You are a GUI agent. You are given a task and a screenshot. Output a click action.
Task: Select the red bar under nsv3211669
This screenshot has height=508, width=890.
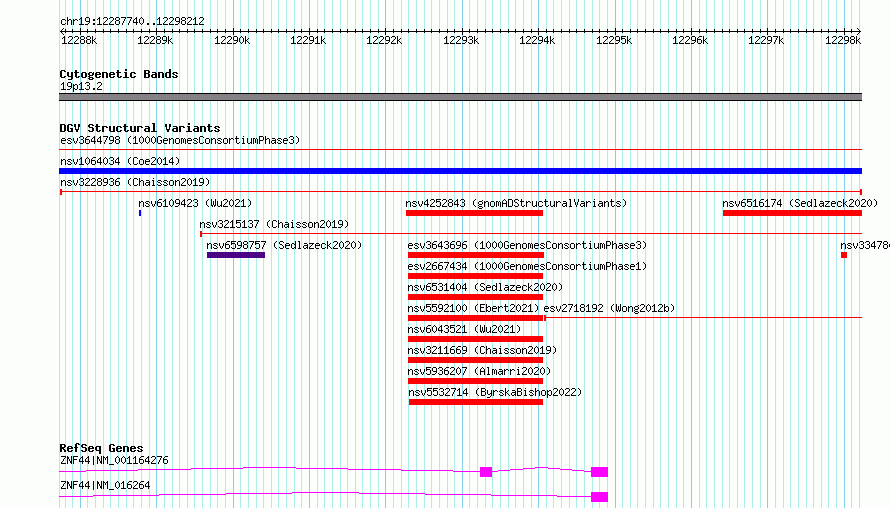point(476,360)
